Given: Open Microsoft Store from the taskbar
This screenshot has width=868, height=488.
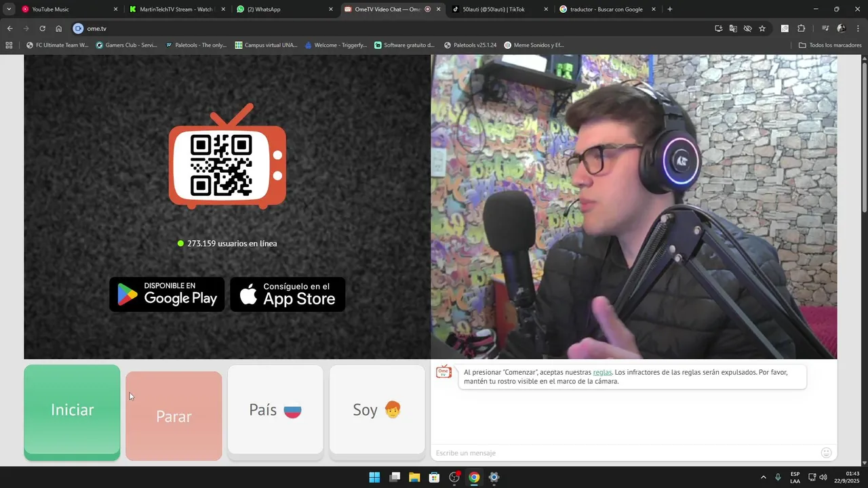Looking at the screenshot, I should pos(434,477).
